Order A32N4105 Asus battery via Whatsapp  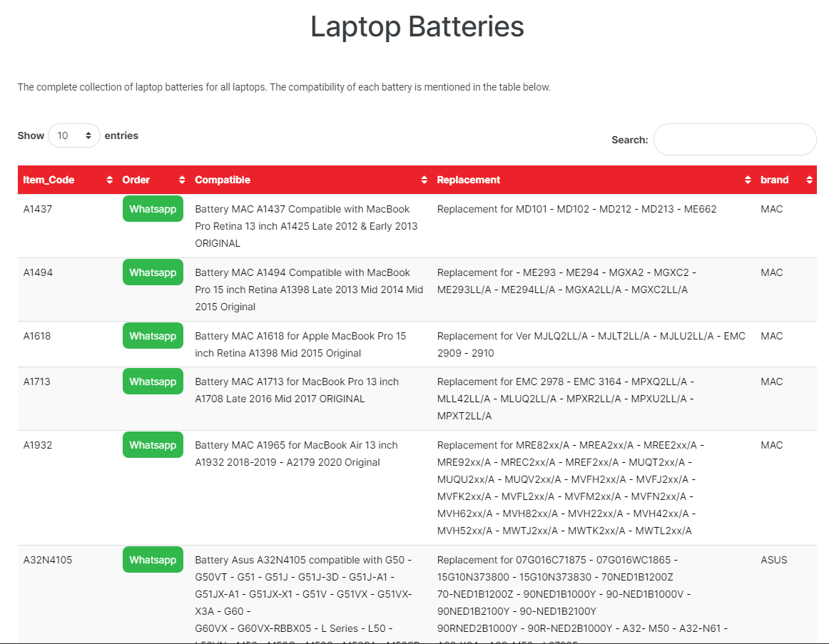pyautogui.click(x=153, y=559)
